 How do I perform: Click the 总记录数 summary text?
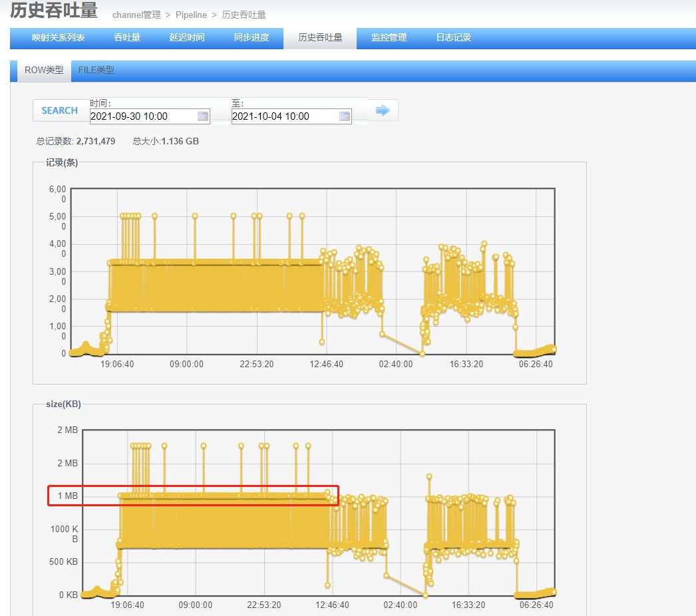54,142
